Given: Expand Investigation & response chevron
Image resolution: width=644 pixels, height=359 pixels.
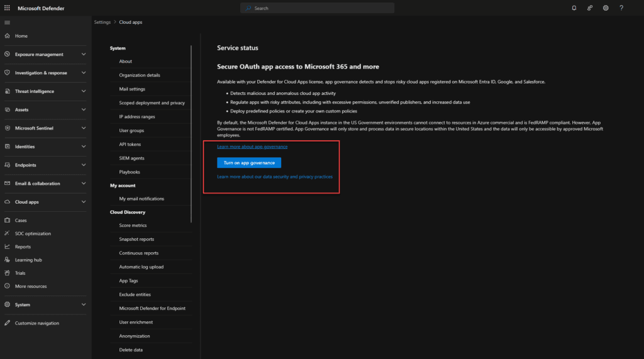Looking at the screenshot, I should pos(84,73).
